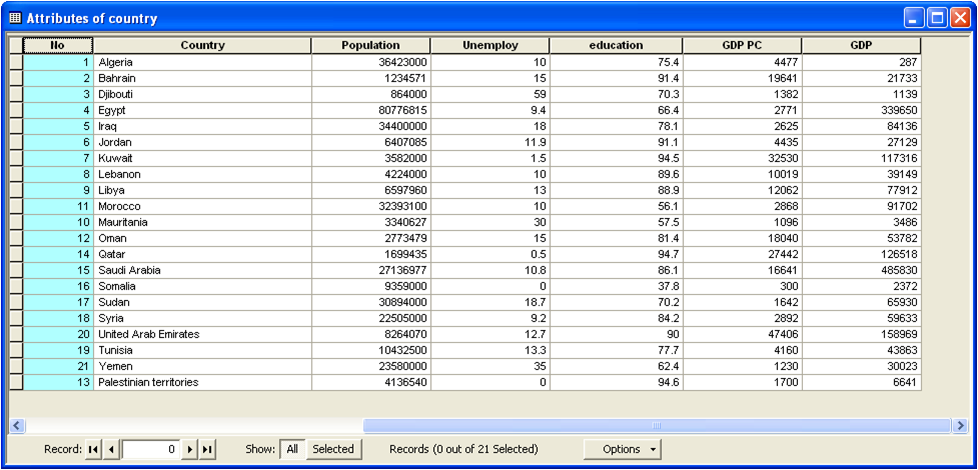
Task: Click the Jordan country cell
Action: pos(203,143)
